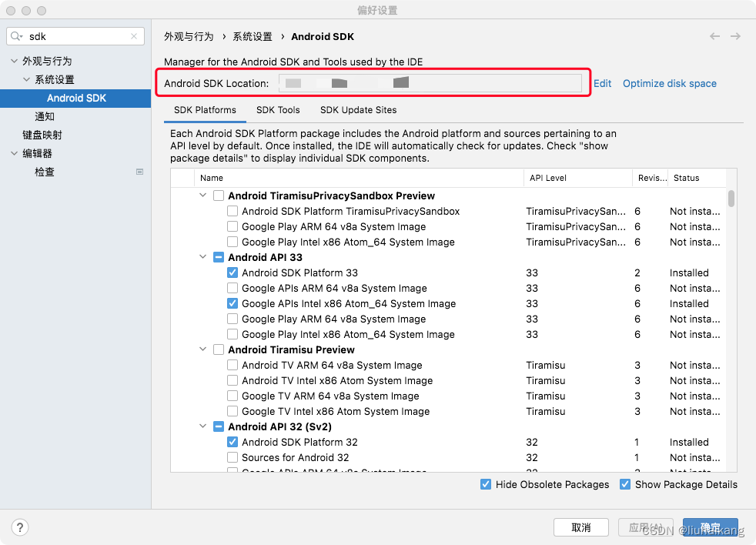The height and width of the screenshot is (545, 756).
Task: Check Android SDK Platform TiramisuPrivacySandbox
Action: point(232,211)
